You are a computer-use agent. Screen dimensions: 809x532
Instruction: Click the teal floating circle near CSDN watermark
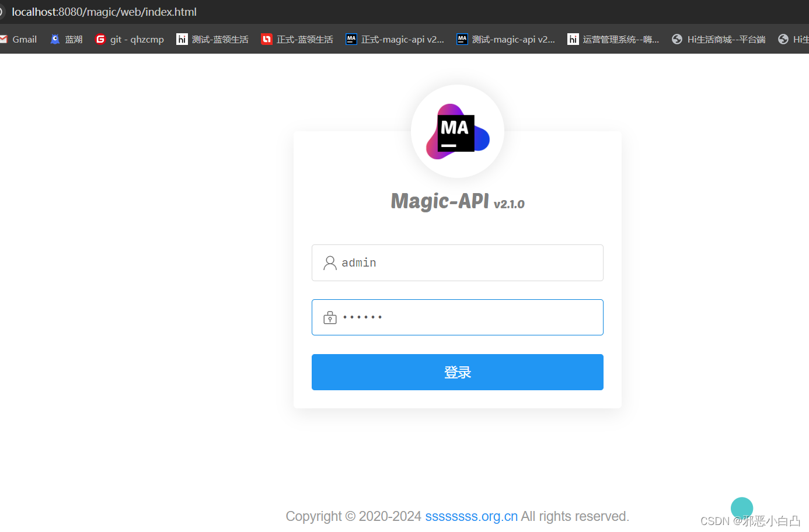click(x=742, y=508)
